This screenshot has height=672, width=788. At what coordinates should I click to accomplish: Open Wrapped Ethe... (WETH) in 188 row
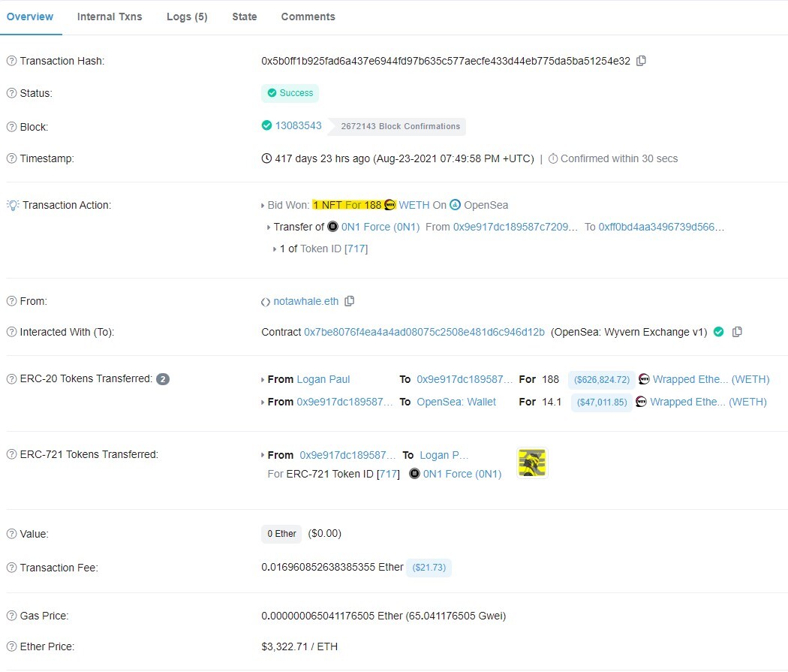coord(711,379)
